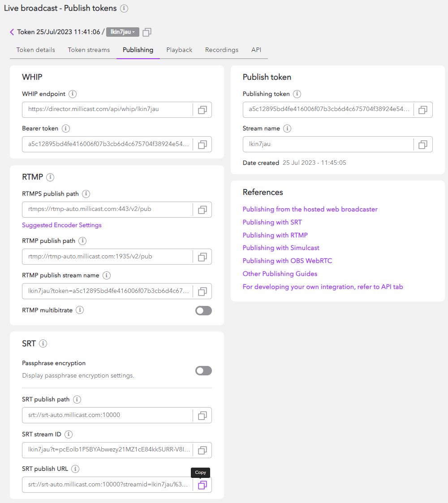Screen dimensions: 448x503
Task: Click the SRT stream ID field
Action: [x=108, y=450]
